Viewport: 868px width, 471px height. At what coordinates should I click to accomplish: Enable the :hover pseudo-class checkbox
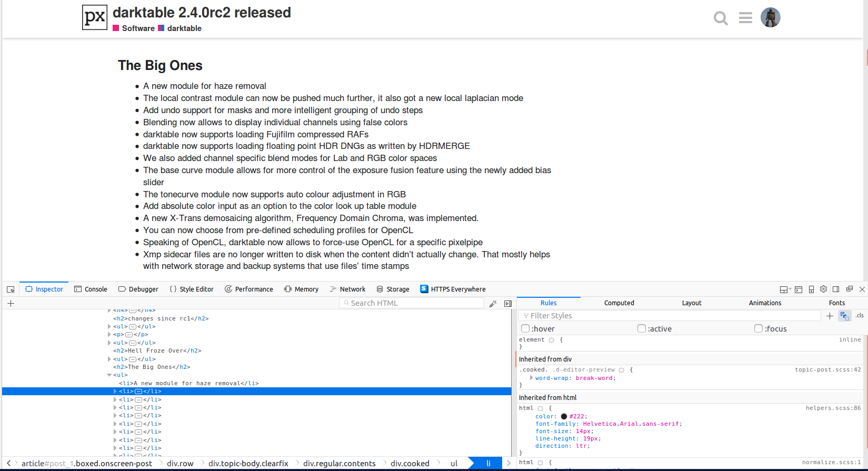pos(525,328)
